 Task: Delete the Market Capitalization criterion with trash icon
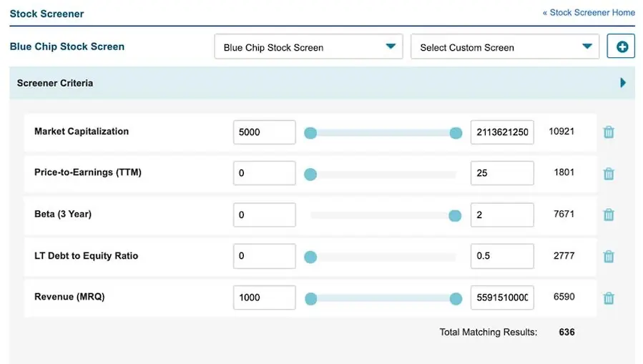point(609,132)
